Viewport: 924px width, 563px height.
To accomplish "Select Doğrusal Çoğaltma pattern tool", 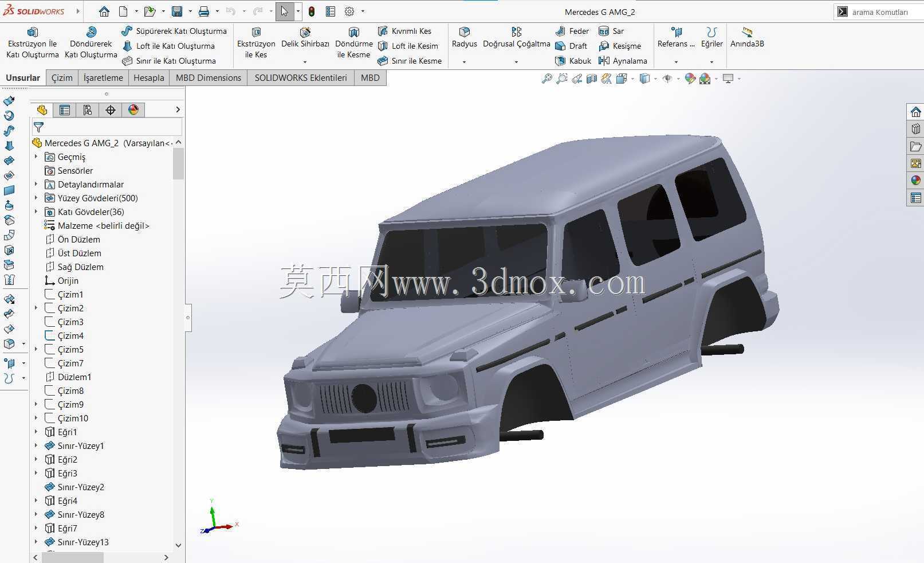I will tap(516, 38).
